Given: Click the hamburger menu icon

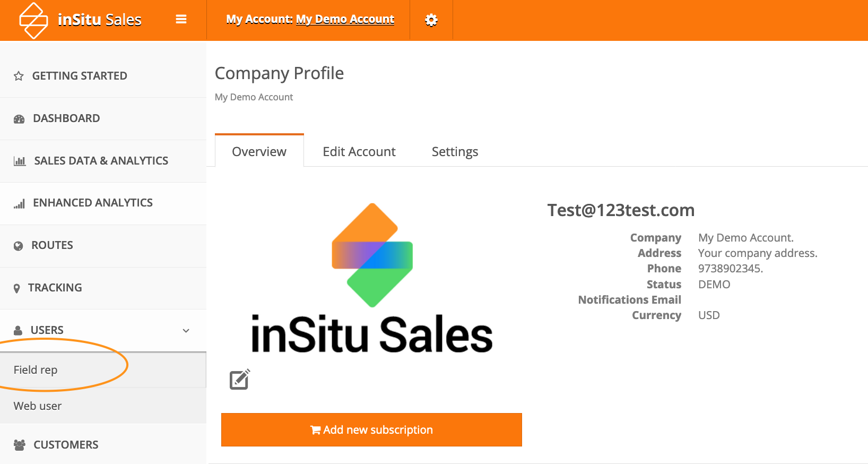Looking at the screenshot, I should point(181,20).
